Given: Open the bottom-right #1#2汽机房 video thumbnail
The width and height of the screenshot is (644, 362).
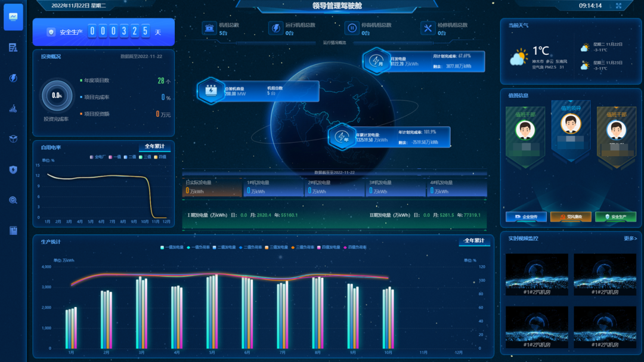Looking at the screenshot, I should pyautogui.click(x=605, y=327).
